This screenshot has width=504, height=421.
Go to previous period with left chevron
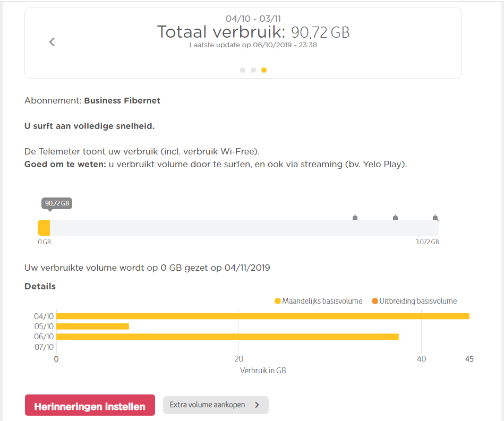click(x=52, y=42)
